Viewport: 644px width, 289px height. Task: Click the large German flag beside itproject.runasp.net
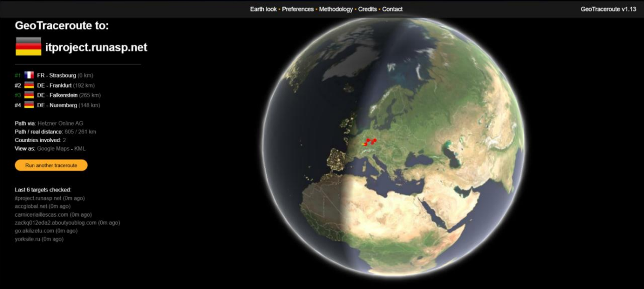pos(28,47)
